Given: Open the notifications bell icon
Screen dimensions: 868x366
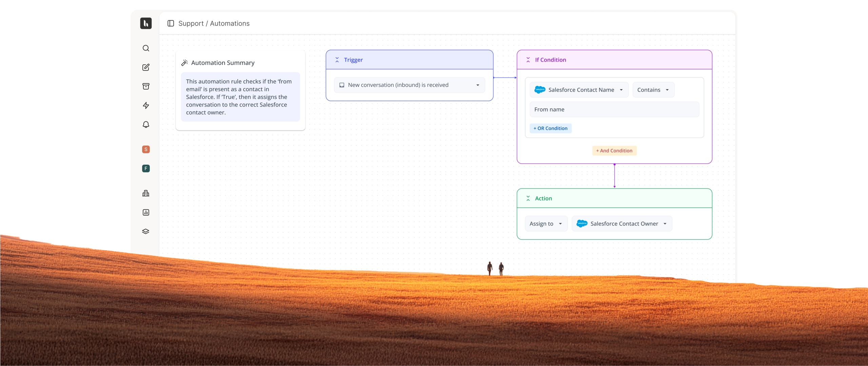Looking at the screenshot, I should (146, 124).
